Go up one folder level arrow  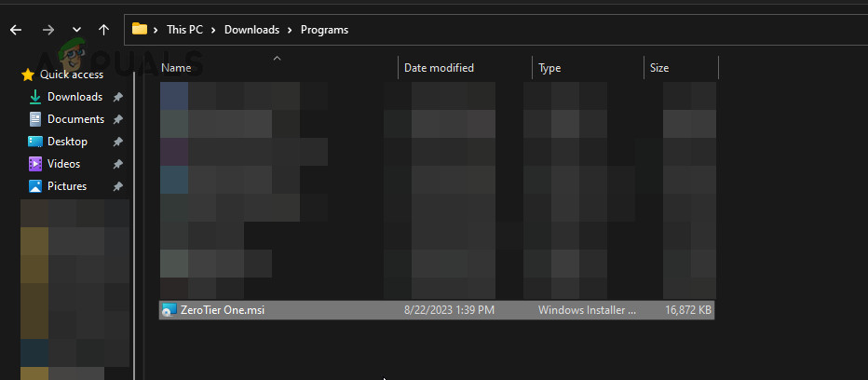click(103, 30)
